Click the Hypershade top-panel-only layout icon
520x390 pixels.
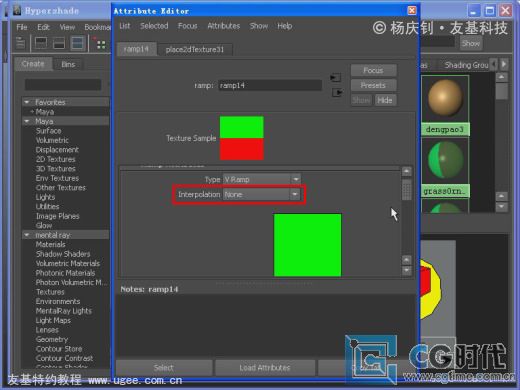pos(41,43)
